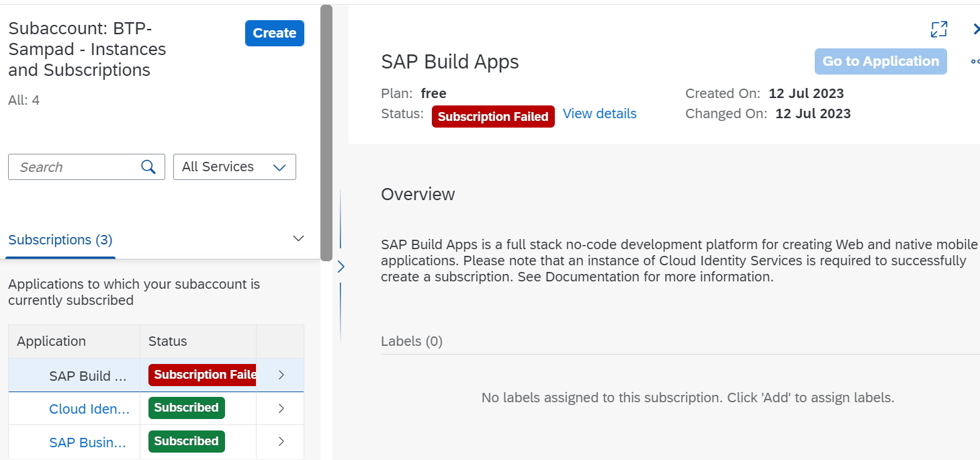Select the Subscriptions (3) tab
This screenshot has width=980, height=460.
(x=60, y=240)
